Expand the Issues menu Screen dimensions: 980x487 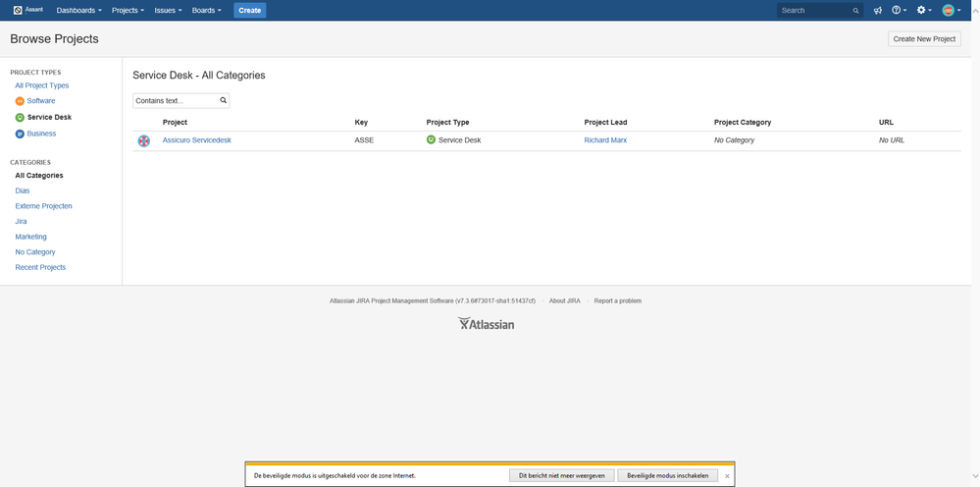point(168,11)
